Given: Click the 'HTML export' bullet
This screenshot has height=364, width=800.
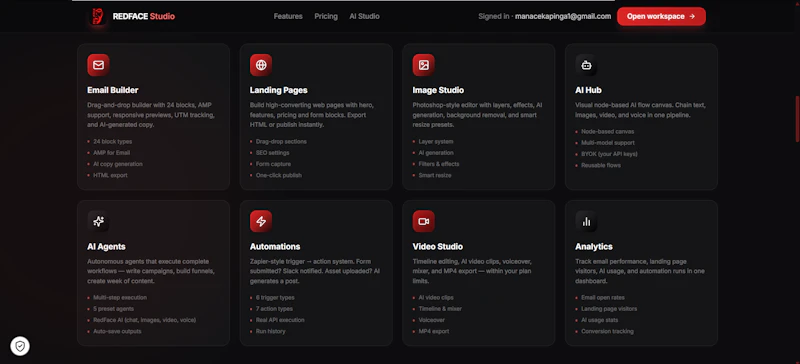Looking at the screenshot, I should click(x=107, y=175).
